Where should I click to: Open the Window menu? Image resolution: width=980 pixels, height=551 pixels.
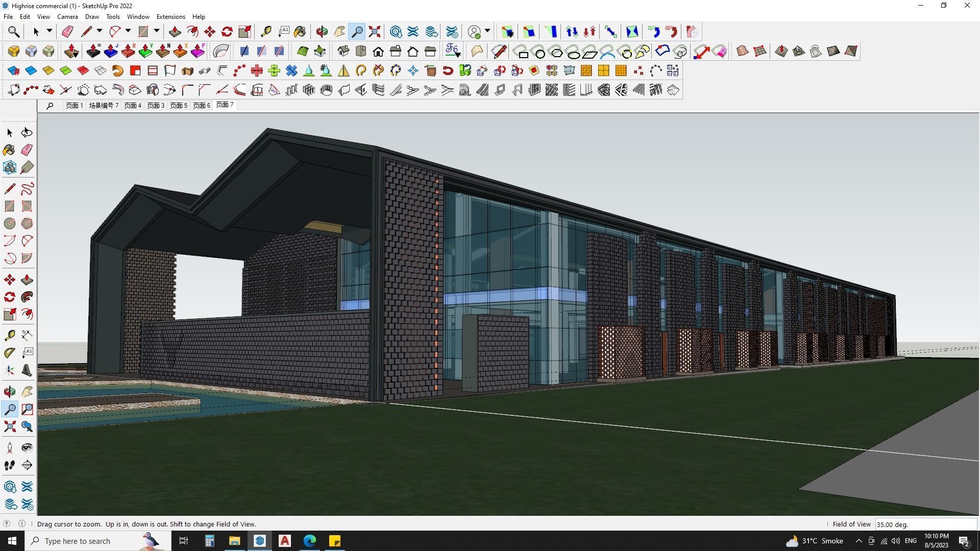click(x=138, y=16)
